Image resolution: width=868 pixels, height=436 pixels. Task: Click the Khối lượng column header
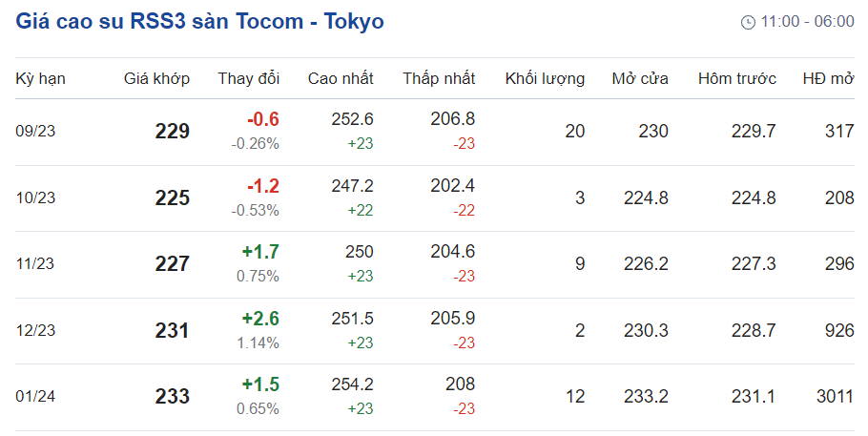click(x=545, y=78)
